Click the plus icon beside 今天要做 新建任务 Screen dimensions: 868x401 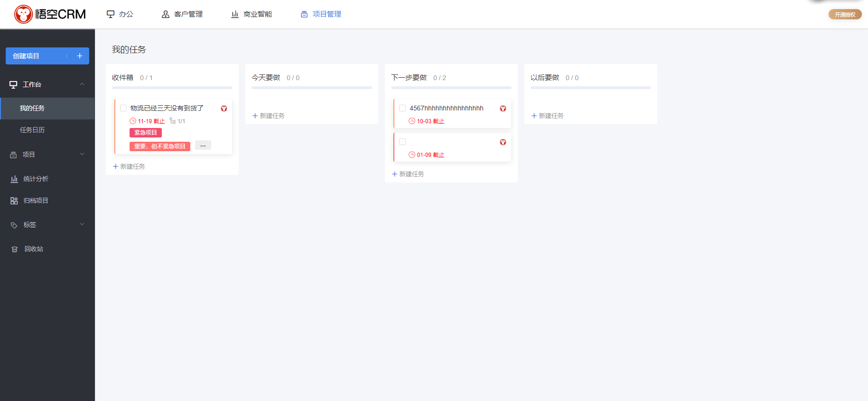pos(255,116)
